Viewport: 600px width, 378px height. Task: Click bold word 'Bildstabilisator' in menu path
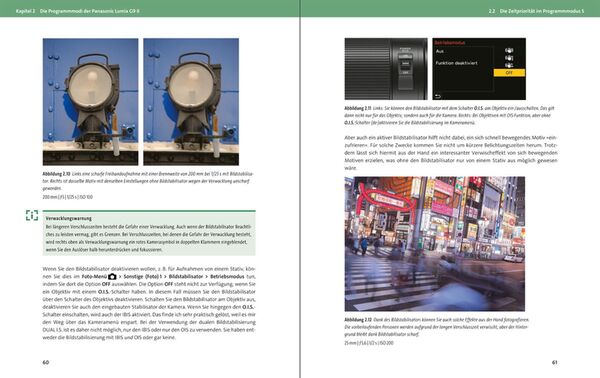(x=186, y=276)
